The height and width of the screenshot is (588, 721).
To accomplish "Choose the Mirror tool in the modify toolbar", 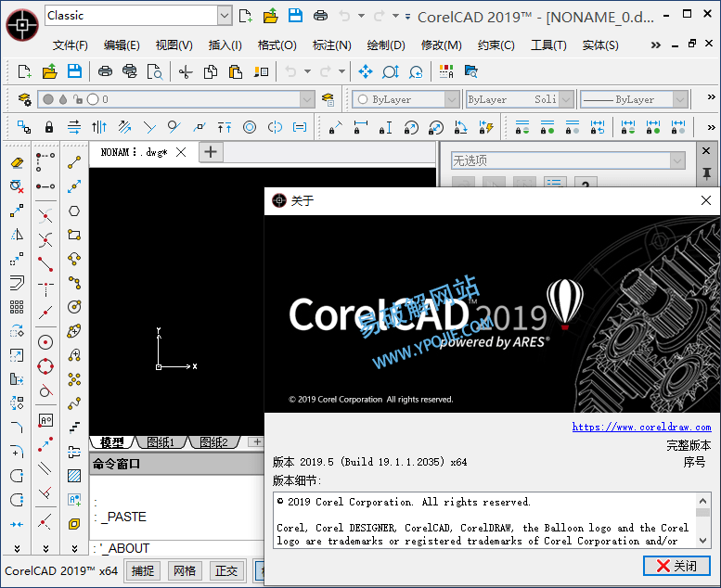I will tap(17, 235).
